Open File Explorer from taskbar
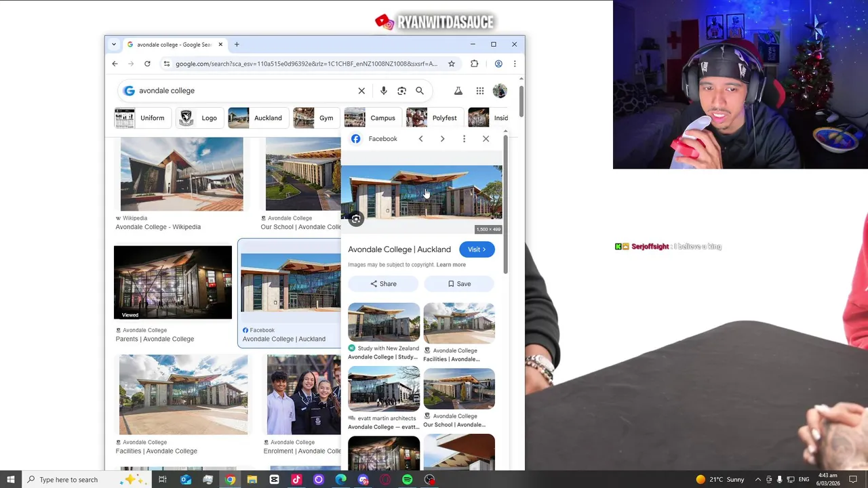The height and width of the screenshot is (488, 868). point(252,480)
